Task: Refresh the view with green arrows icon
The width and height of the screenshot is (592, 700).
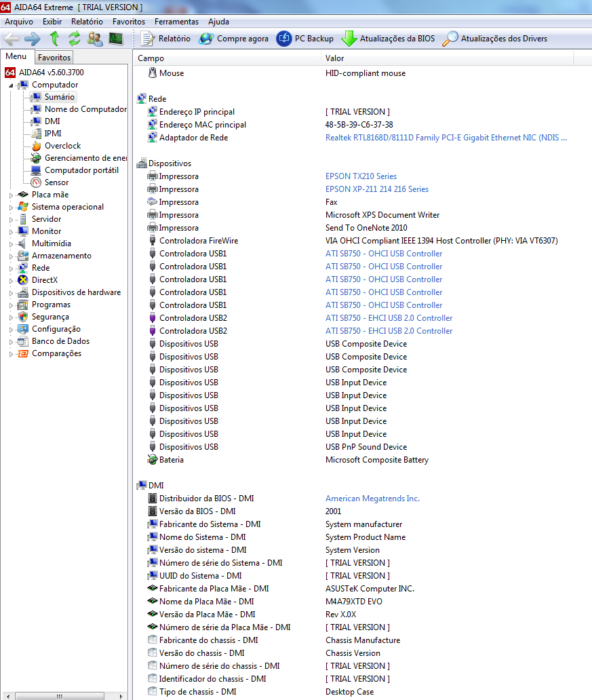Action: (75, 39)
